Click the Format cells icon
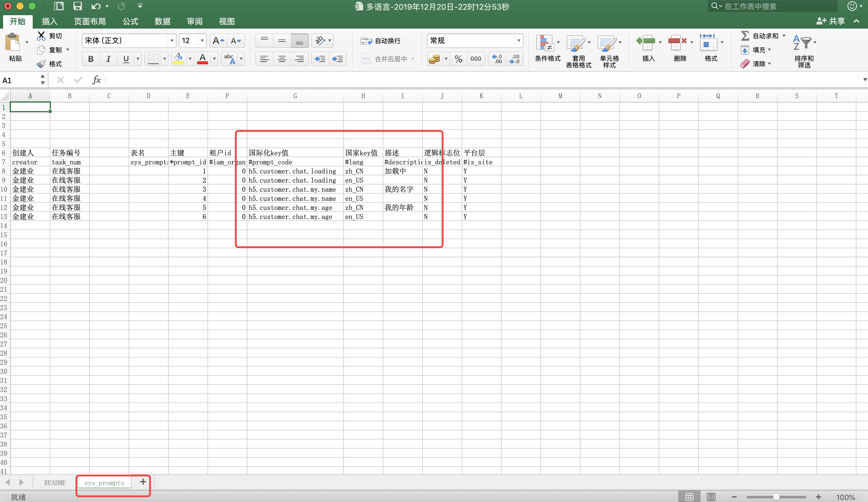This screenshot has width=868, height=502. coord(708,42)
